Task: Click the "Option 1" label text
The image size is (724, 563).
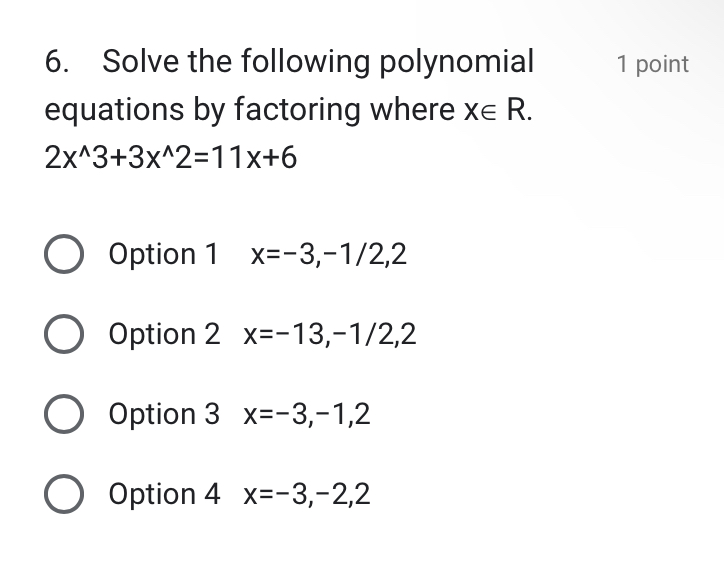Action: coord(163,254)
